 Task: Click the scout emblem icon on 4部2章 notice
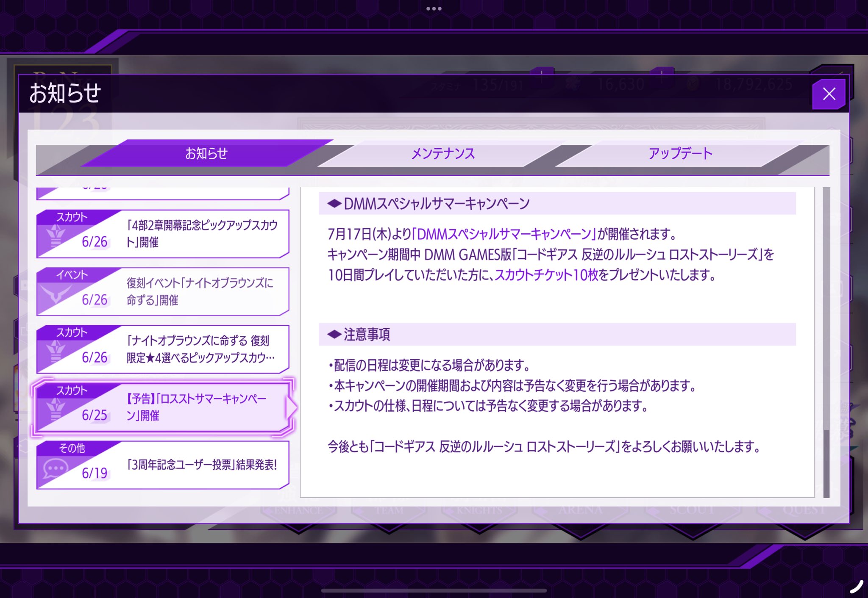(56, 236)
